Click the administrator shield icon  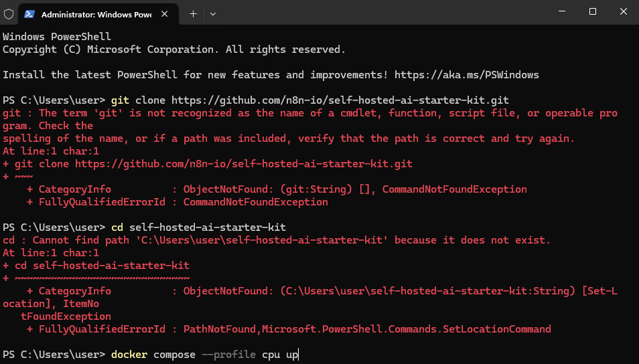click(x=9, y=13)
